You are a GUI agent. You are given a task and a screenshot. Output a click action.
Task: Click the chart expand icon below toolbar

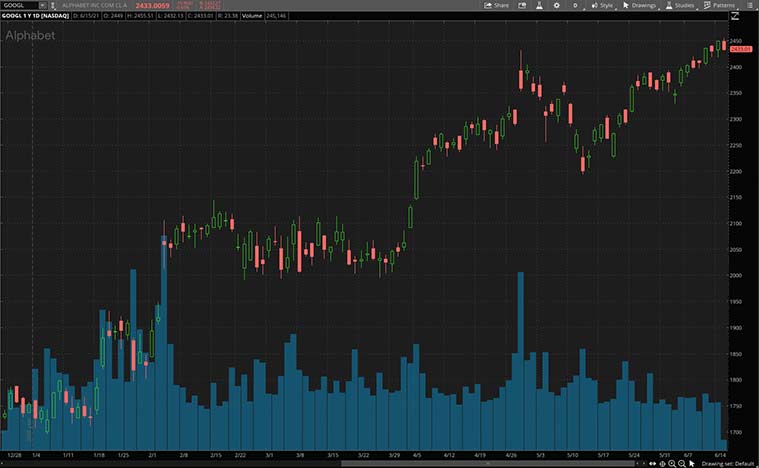pyautogui.click(x=736, y=17)
